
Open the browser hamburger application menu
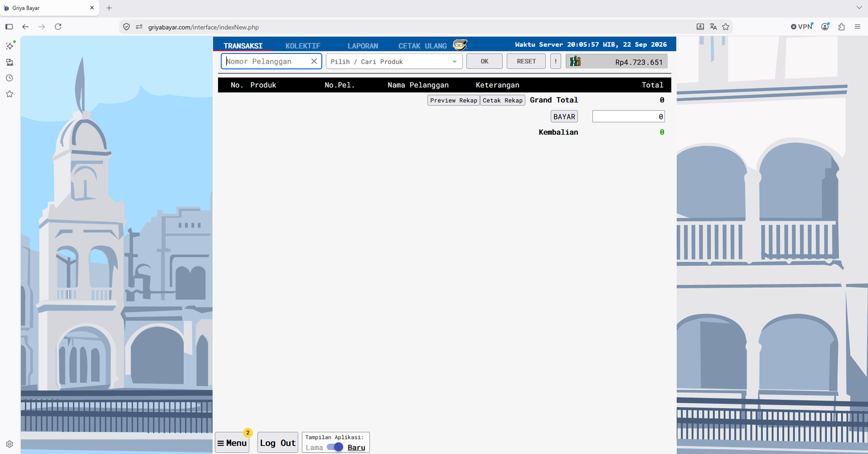coord(858,27)
